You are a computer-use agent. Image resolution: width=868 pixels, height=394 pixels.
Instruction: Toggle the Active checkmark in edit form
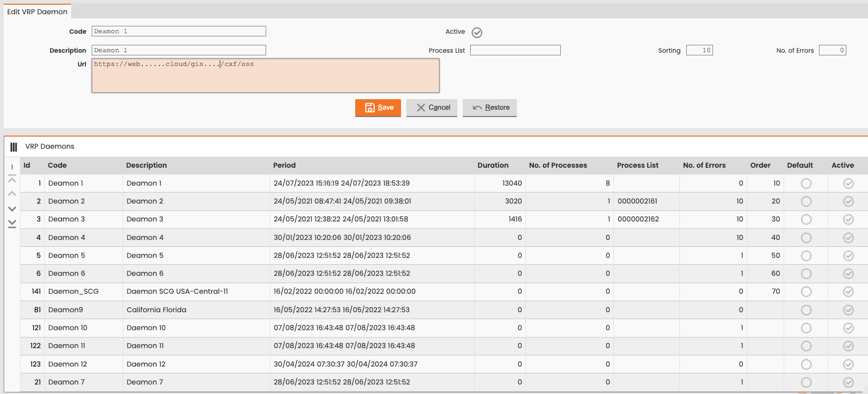tap(477, 33)
